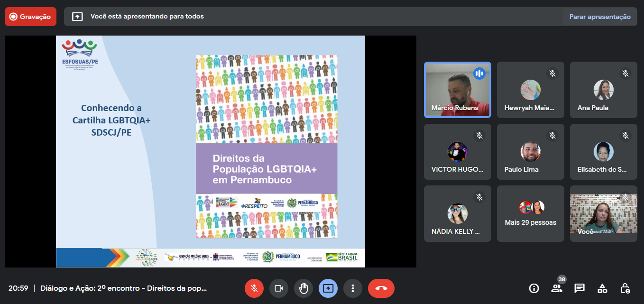Click the present screen button
The height and width of the screenshot is (304, 644).
[328, 288]
